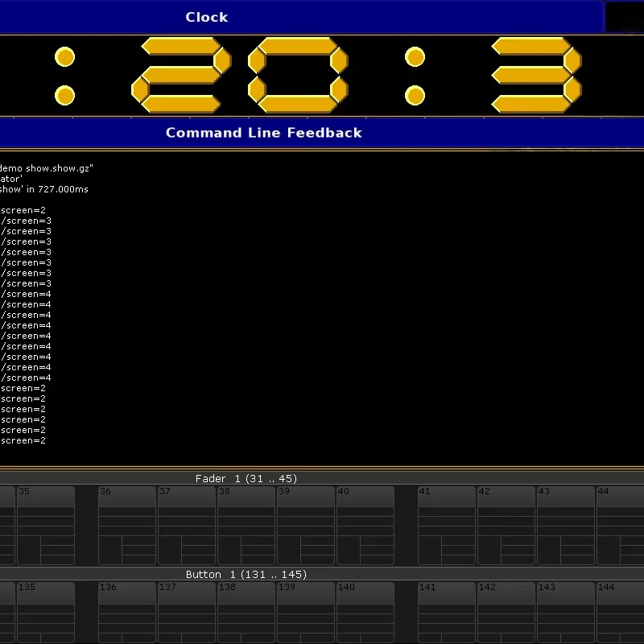Select the line ending in 727.000ms
Viewport: 644px width, 644px height.
point(44,189)
